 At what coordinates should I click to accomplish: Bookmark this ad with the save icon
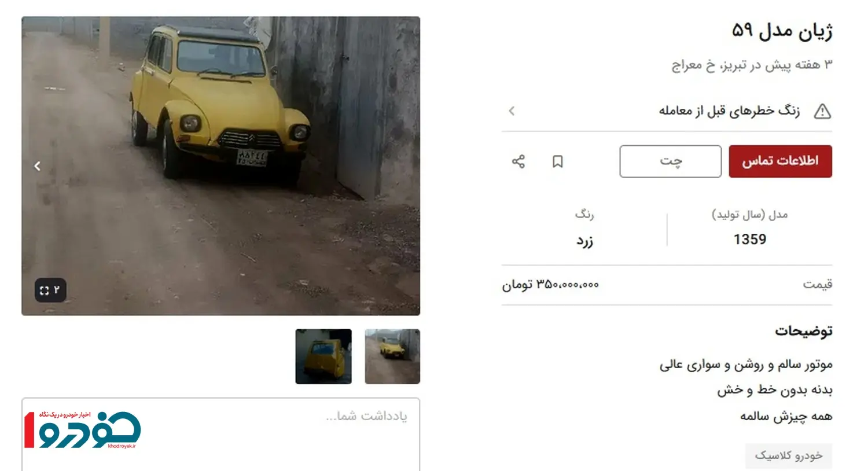point(558,161)
